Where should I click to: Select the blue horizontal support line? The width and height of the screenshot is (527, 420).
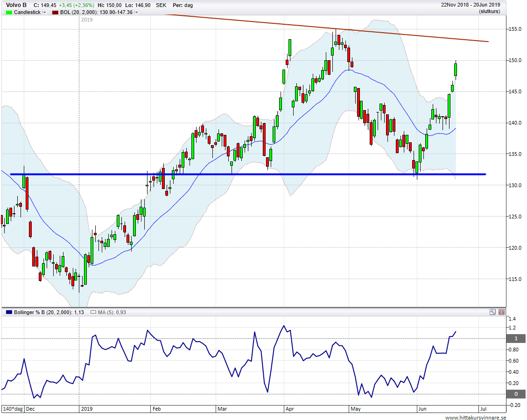248,174
